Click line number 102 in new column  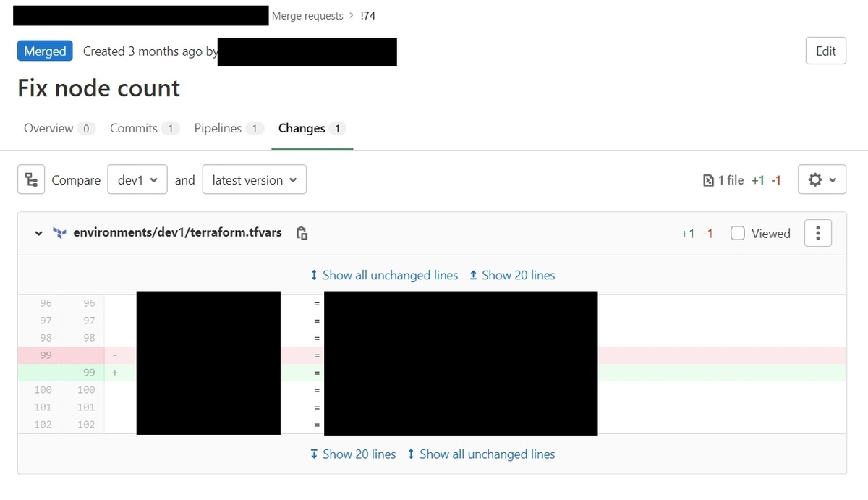click(86, 425)
